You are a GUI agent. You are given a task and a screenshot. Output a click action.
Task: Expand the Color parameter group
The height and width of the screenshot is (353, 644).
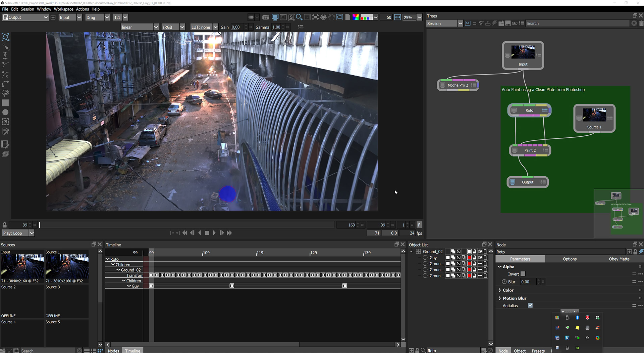(500, 290)
